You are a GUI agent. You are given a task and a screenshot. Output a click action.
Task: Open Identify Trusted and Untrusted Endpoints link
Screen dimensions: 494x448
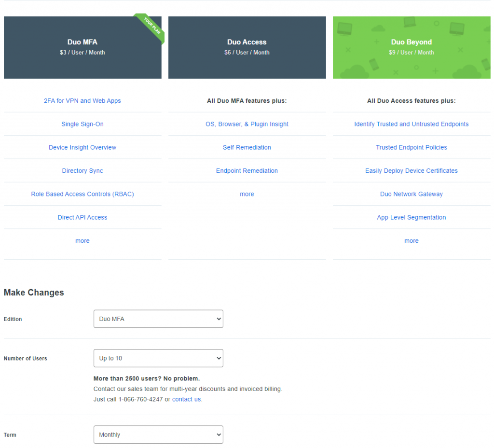(412, 124)
